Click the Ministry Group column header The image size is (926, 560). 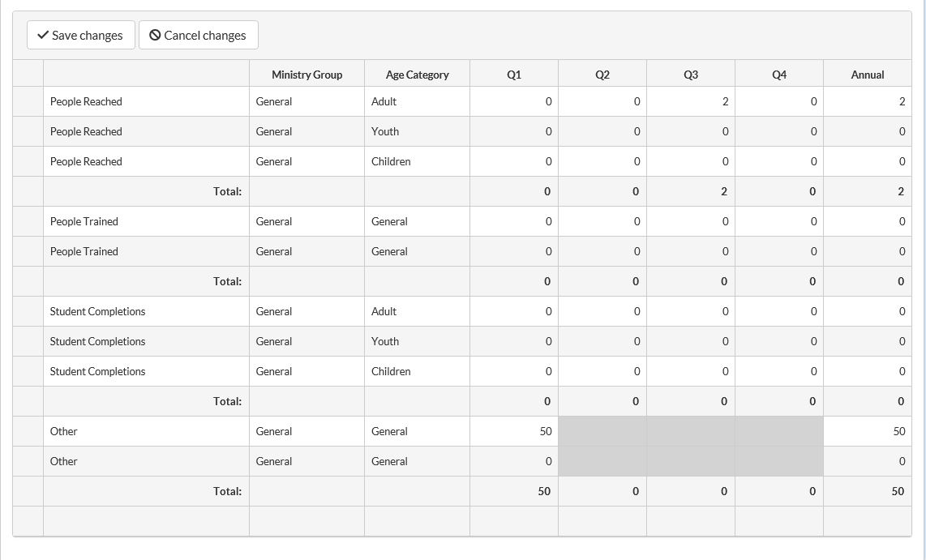tap(307, 75)
